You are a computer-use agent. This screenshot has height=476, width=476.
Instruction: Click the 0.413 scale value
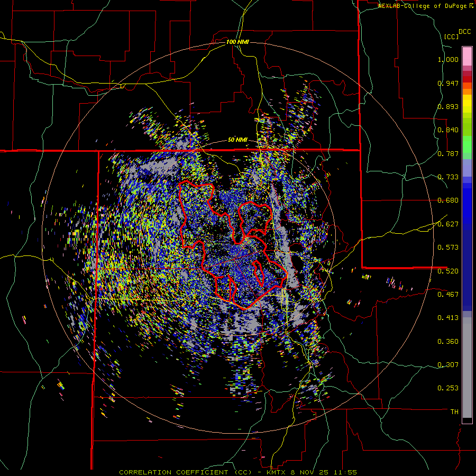(448, 318)
